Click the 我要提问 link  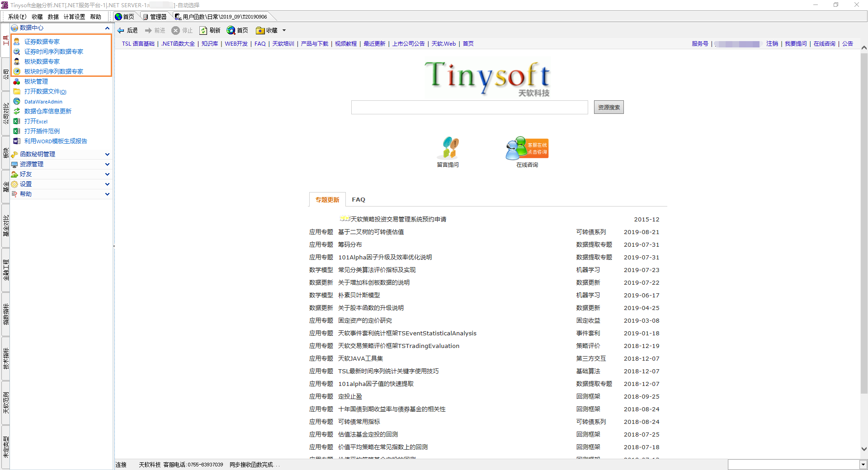tap(796, 44)
